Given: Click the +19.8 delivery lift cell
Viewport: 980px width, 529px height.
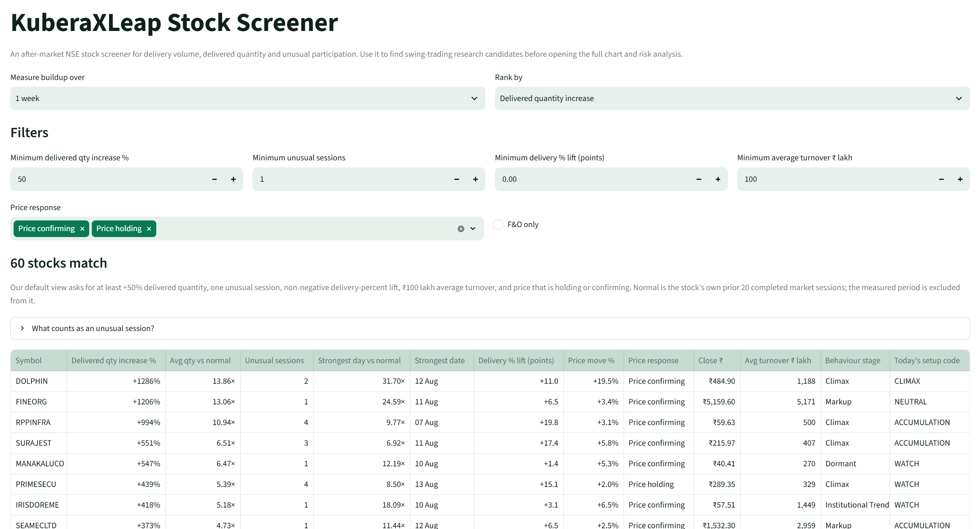Looking at the screenshot, I should coord(519,422).
